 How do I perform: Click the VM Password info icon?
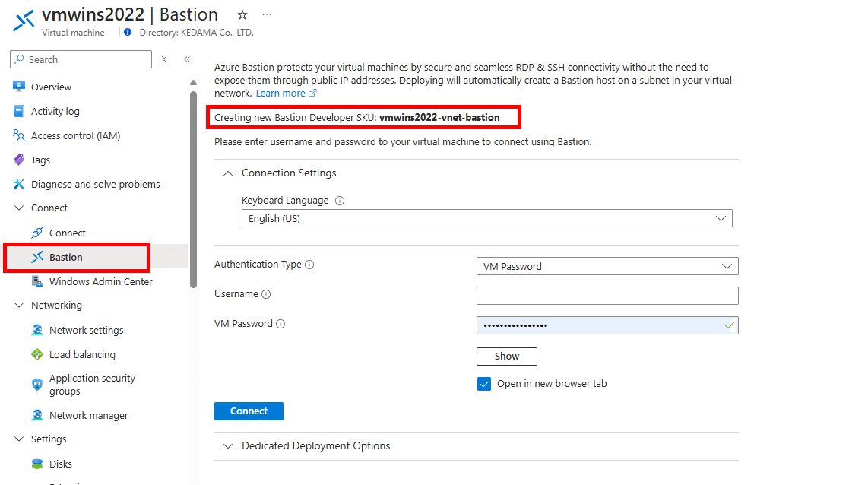tap(280, 324)
